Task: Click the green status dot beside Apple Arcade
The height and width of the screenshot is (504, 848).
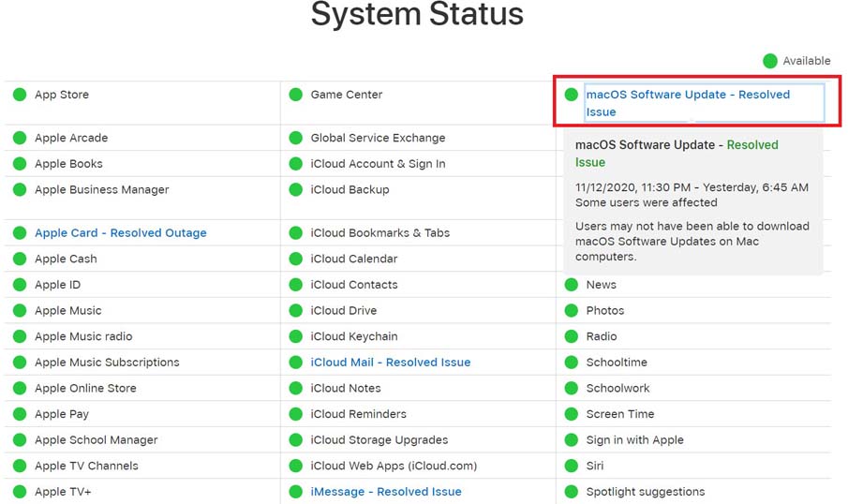Action: point(20,138)
